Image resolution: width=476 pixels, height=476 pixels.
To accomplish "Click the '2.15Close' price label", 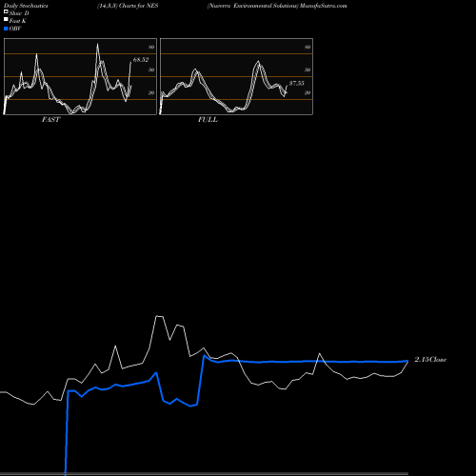I will click(430, 360).
